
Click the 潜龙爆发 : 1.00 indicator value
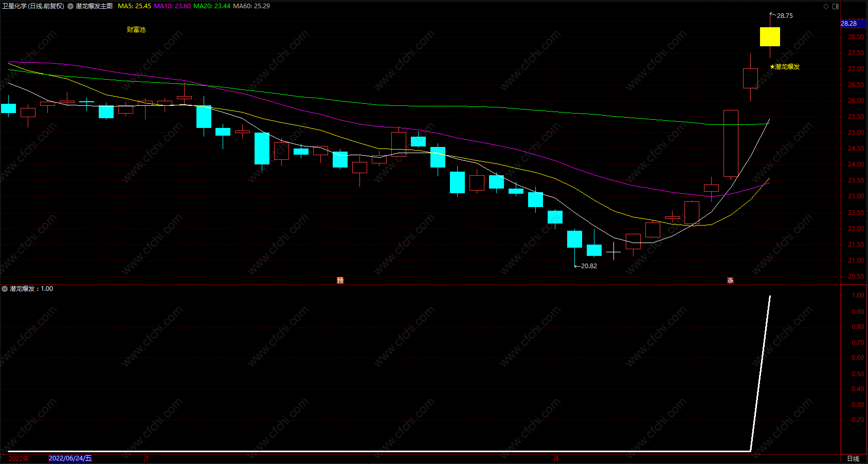pos(31,289)
